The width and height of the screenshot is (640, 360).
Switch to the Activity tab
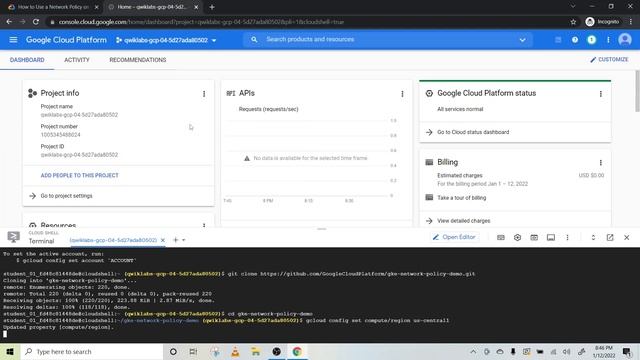point(77,60)
